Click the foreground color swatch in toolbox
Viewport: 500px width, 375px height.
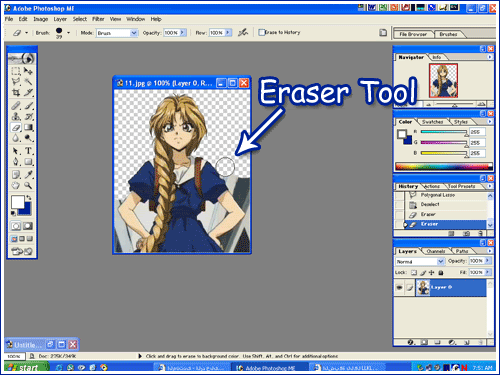(18, 202)
